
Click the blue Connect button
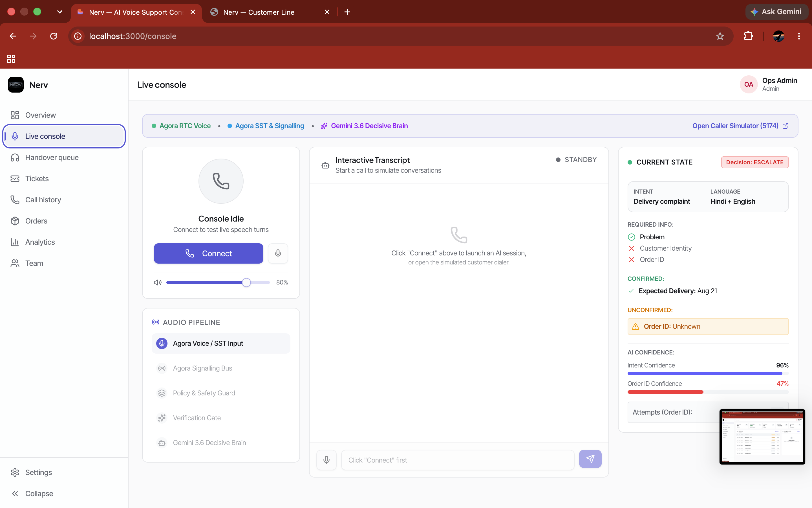pyautogui.click(x=208, y=253)
